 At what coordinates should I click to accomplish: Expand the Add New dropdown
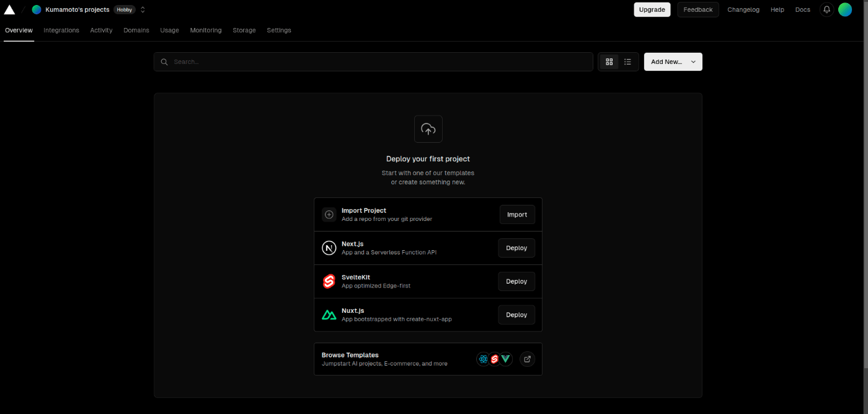pos(673,61)
